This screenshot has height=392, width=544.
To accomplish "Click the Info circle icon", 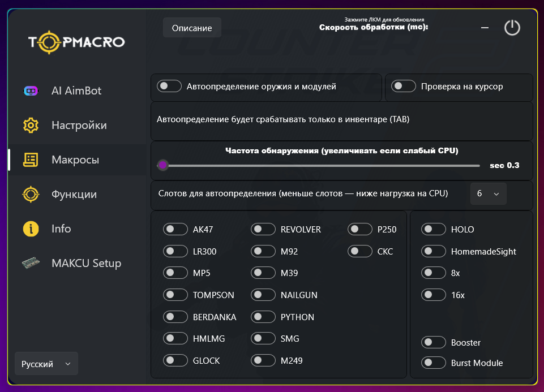I will pos(31,229).
